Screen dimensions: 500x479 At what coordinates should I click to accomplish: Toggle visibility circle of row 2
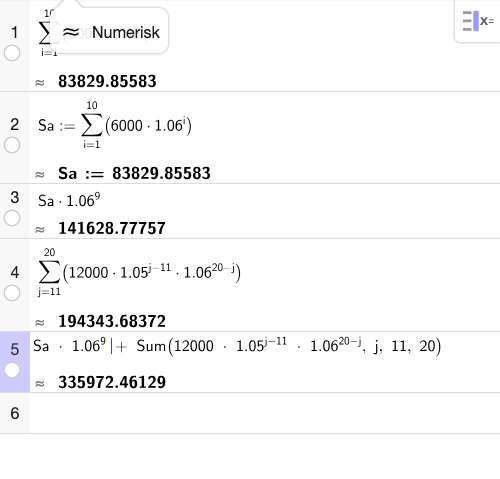[x=12, y=145]
